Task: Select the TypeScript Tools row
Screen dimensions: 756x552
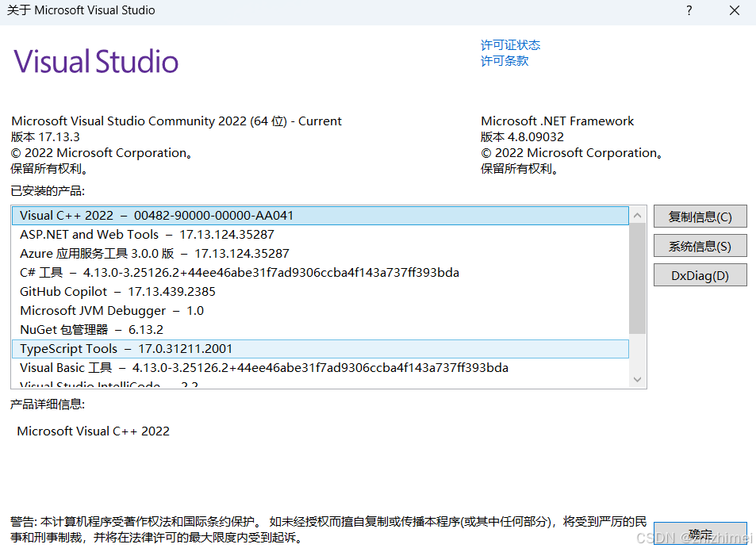Action: pyautogui.click(x=320, y=349)
